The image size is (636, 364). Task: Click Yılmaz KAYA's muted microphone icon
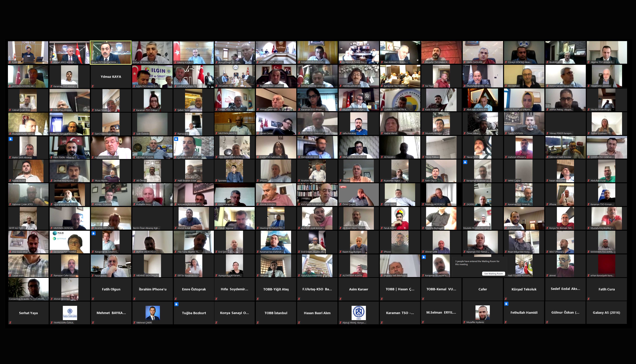pos(93,86)
